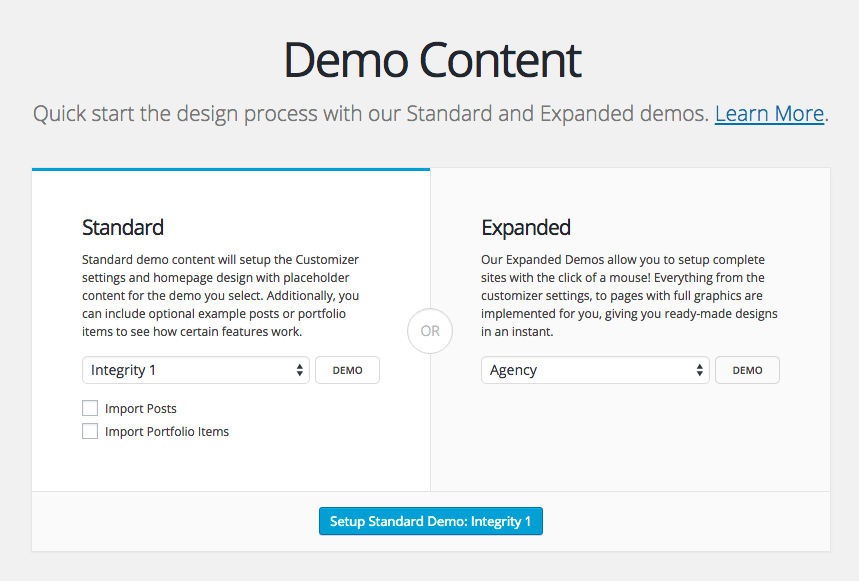Image resolution: width=859 pixels, height=581 pixels.
Task: Click the Standard demo description paragraph
Action: point(221,296)
